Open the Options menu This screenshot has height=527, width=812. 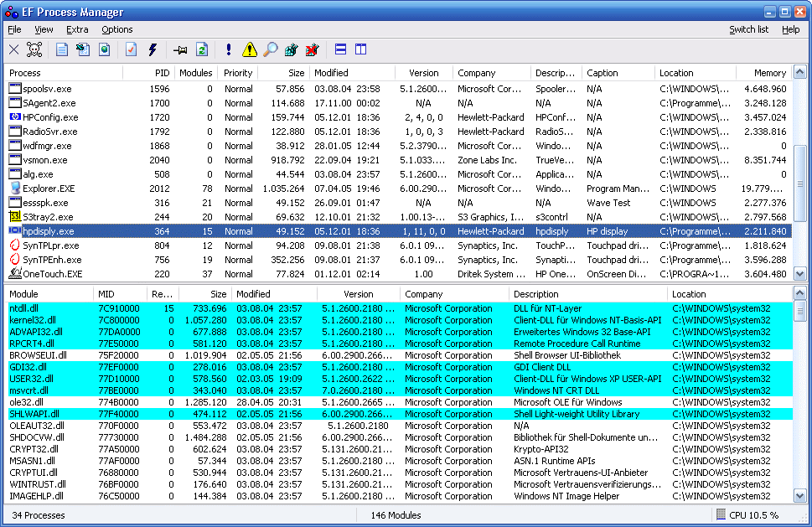[117, 29]
